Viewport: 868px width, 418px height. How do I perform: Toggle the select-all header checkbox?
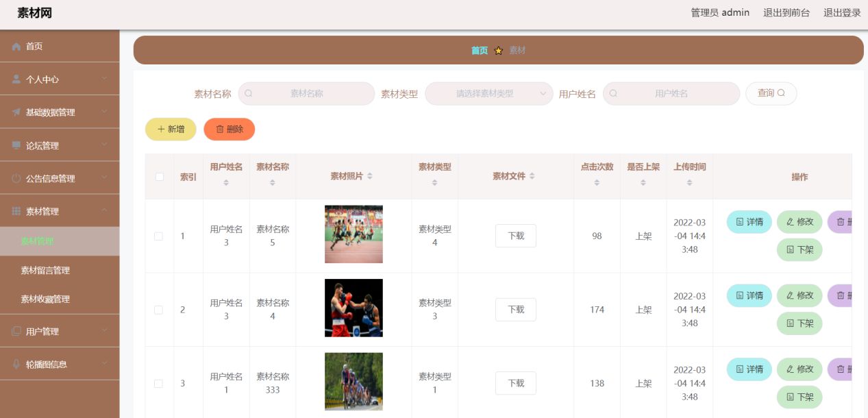click(x=160, y=177)
